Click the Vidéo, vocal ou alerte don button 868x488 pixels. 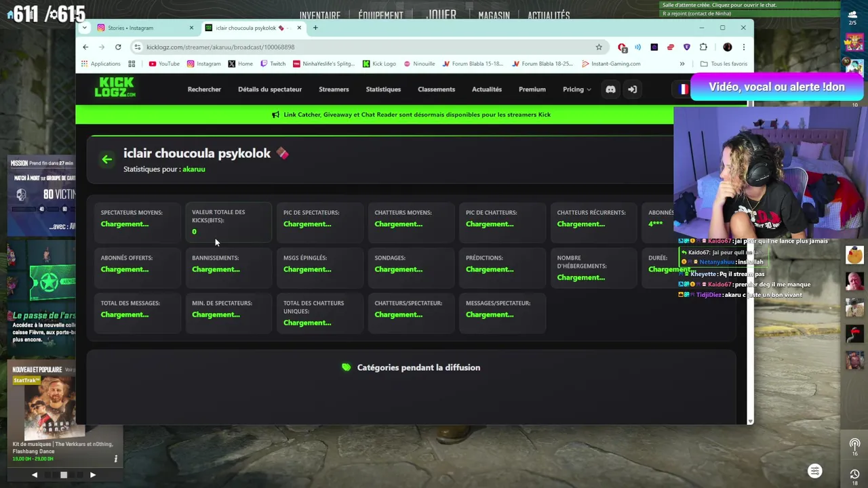(x=776, y=87)
